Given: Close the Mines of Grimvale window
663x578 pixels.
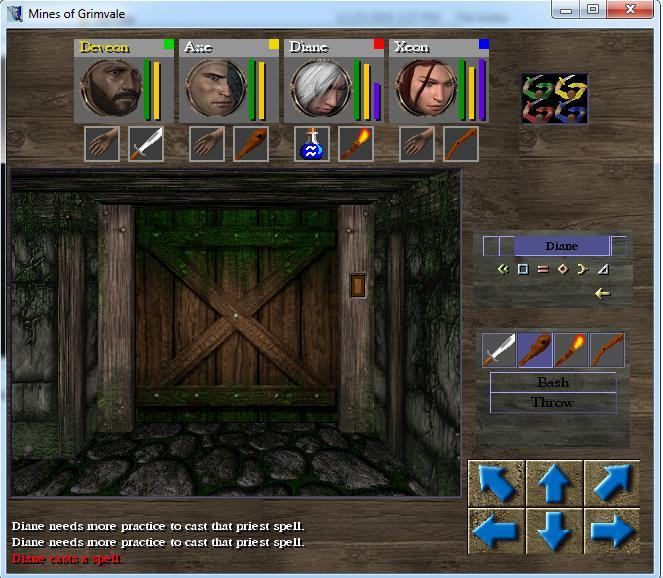Looking at the screenshot, I should click(x=630, y=10).
